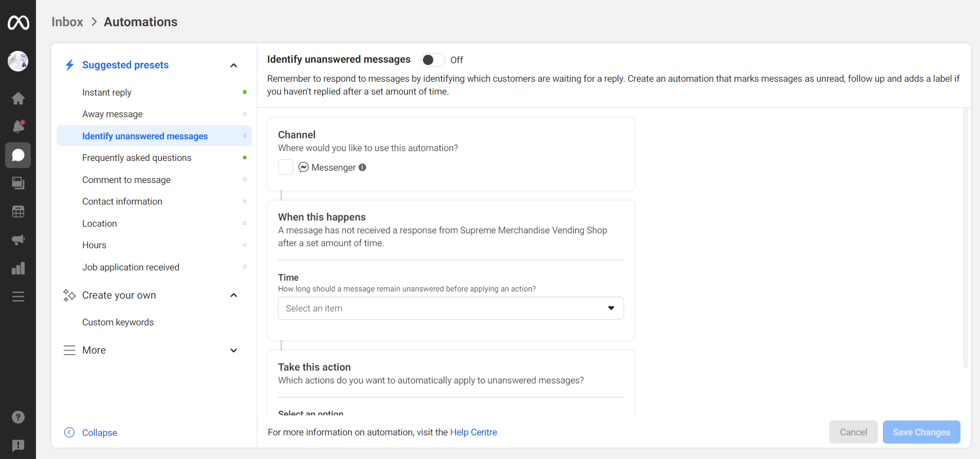The width and height of the screenshot is (980, 459).
Task: Click the Messenger logo icon
Action: coord(304,167)
